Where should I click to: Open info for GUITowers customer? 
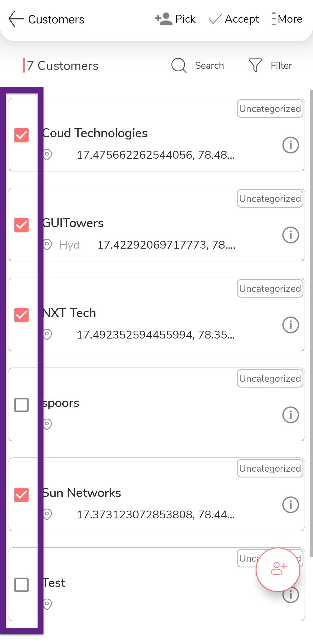click(290, 235)
